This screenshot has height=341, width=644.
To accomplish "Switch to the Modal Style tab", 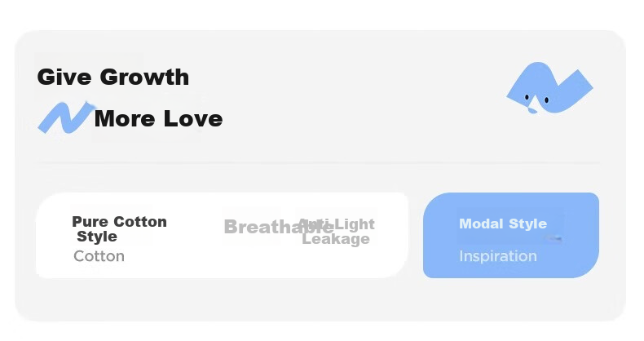I will tap(503, 224).
